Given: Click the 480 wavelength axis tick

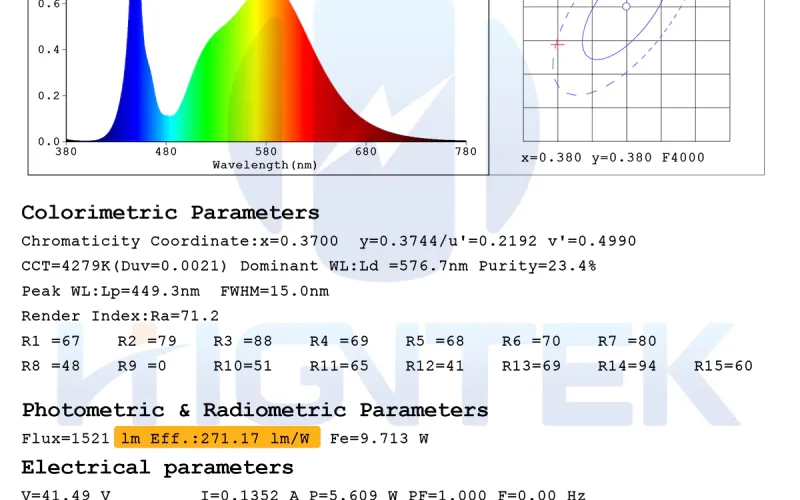Looking at the screenshot, I should click(166, 152).
